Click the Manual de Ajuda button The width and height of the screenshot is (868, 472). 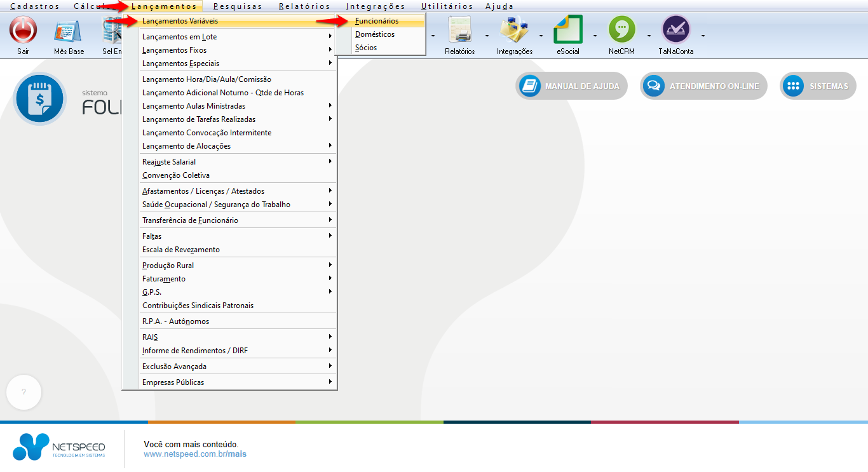(571, 86)
